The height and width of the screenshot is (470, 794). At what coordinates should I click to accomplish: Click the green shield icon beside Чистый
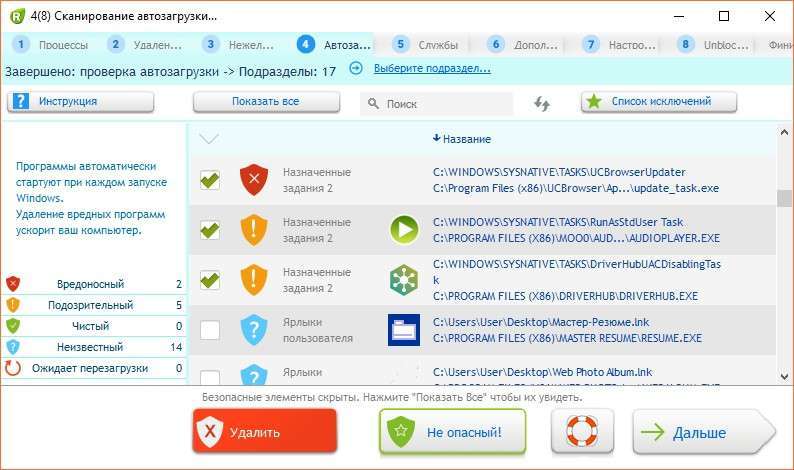[13, 326]
